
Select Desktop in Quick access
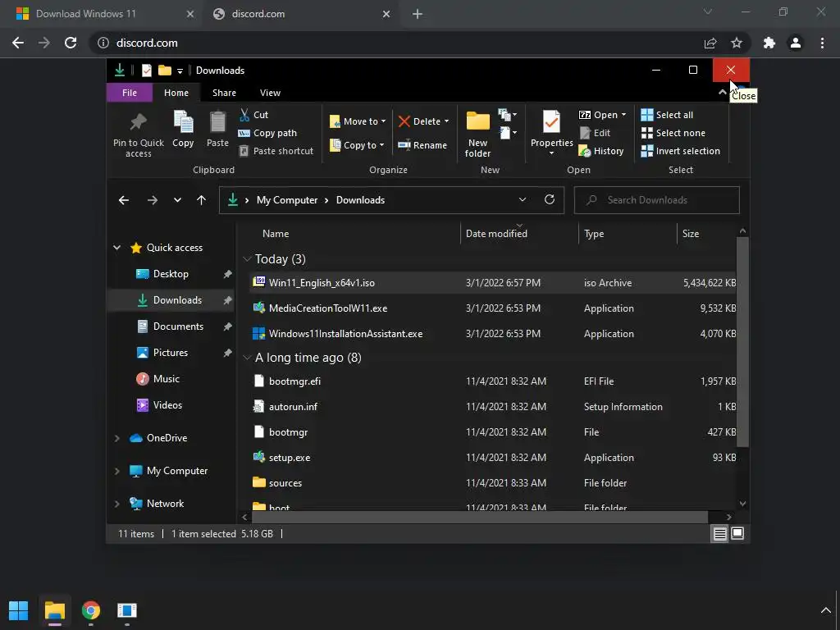(x=171, y=274)
